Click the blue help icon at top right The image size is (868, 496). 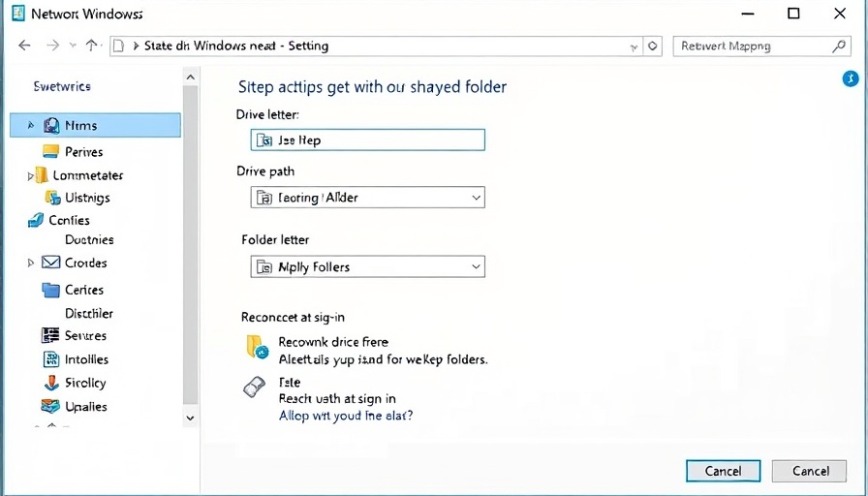(x=851, y=78)
